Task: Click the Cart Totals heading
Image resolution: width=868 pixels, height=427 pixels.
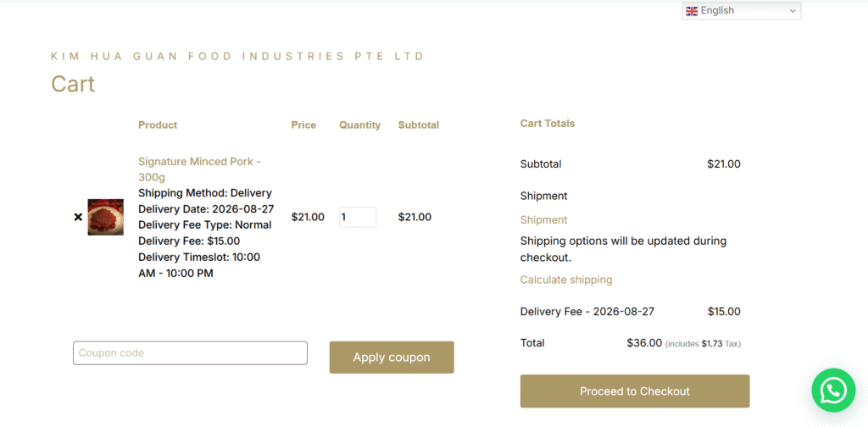Action: tap(548, 124)
